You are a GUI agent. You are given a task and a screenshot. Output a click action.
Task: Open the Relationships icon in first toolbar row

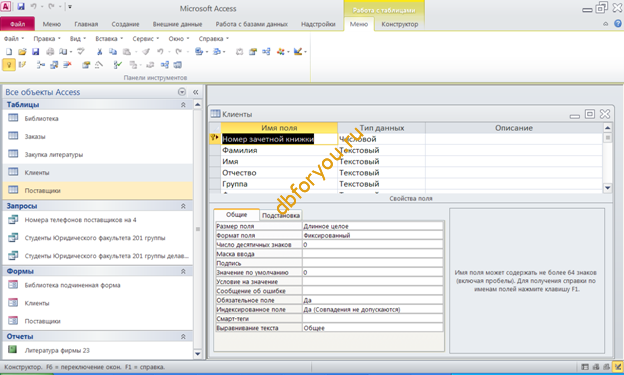266,52
